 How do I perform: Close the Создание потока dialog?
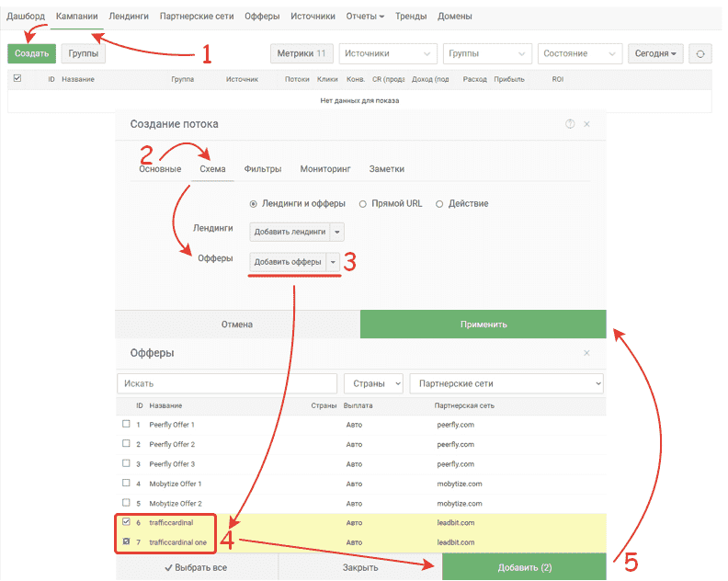[x=587, y=124]
